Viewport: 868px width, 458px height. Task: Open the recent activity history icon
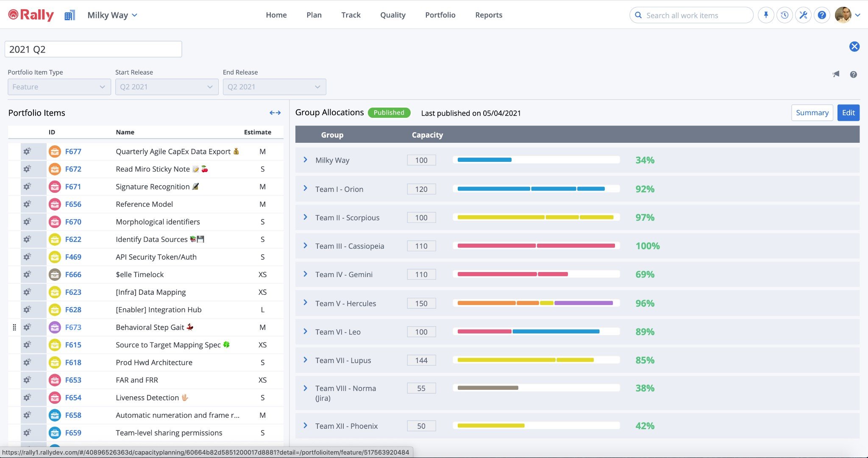785,15
